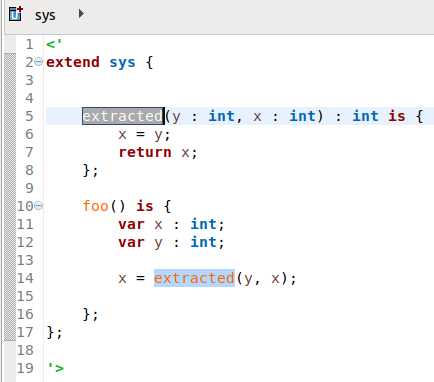Click the is keyword on line 5
This screenshot has height=382, width=434.
coord(397,116)
